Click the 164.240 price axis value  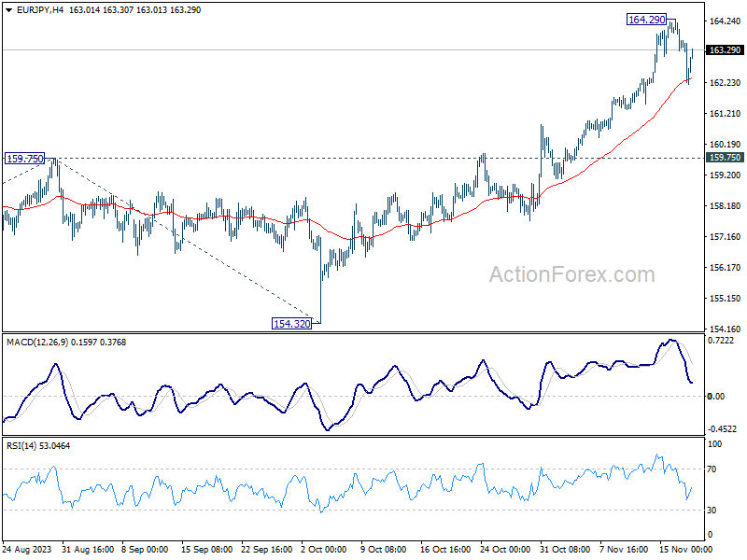click(726, 21)
